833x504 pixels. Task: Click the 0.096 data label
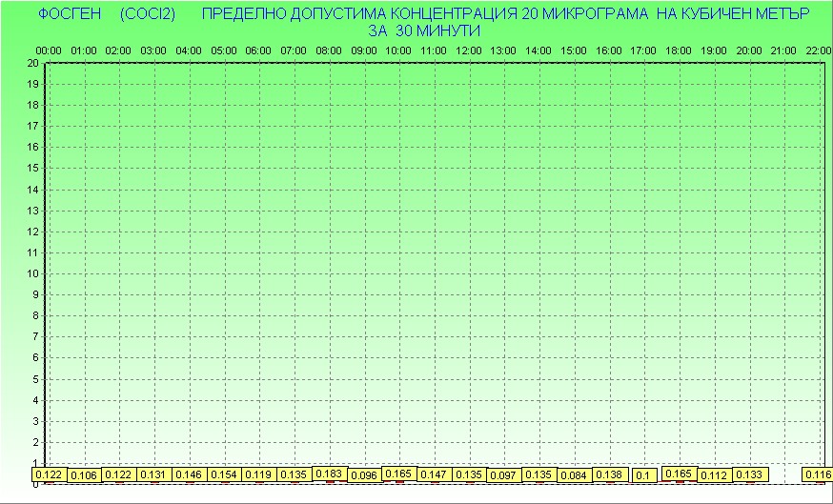364,475
